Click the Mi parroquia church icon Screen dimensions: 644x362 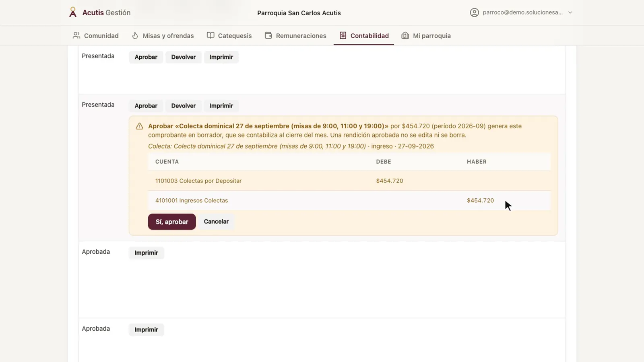[405, 35]
